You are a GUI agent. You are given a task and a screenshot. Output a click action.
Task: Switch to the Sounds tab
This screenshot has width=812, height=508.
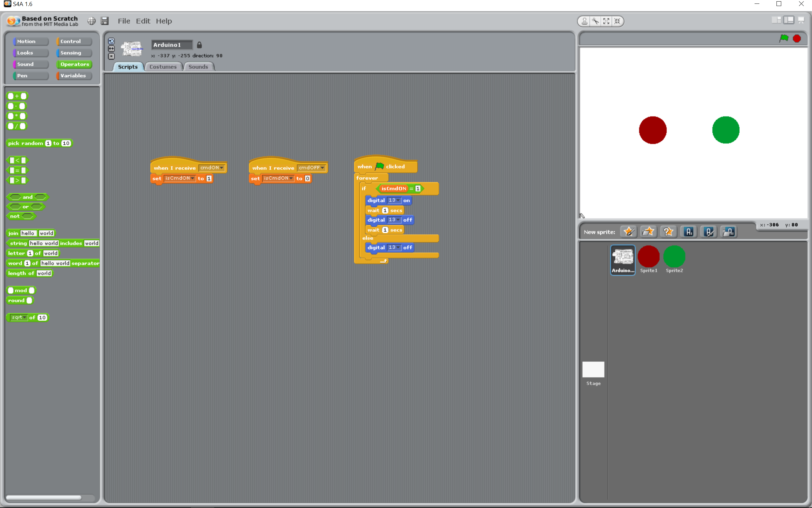(x=198, y=67)
